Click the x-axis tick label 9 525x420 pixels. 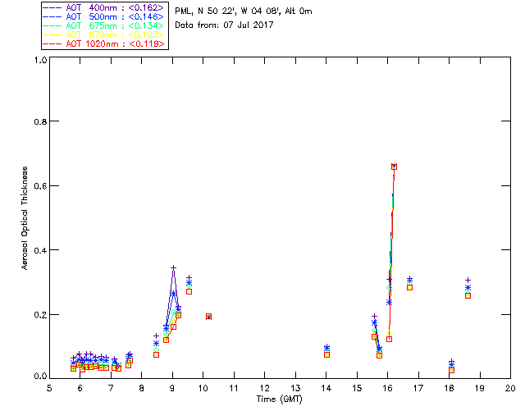172,388
